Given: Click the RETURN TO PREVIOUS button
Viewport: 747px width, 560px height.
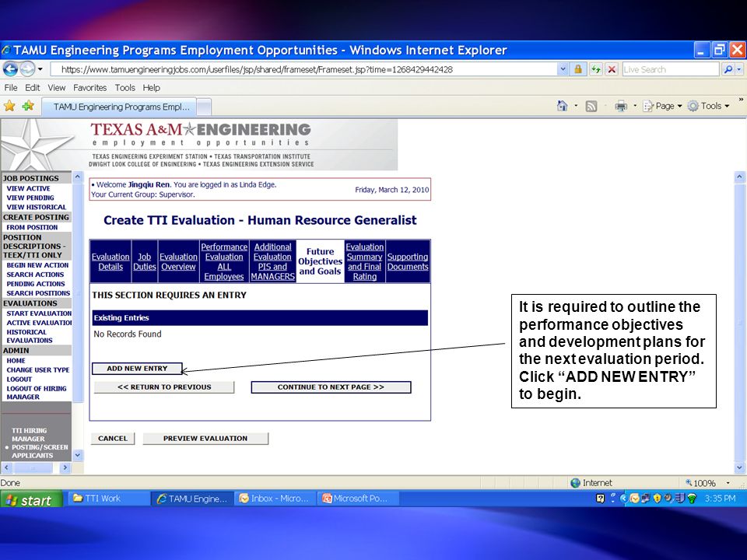Looking at the screenshot, I should [x=164, y=387].
